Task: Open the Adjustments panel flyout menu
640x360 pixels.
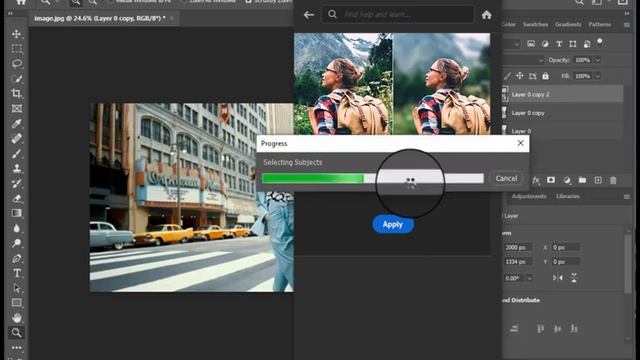Action: [627, 197]
